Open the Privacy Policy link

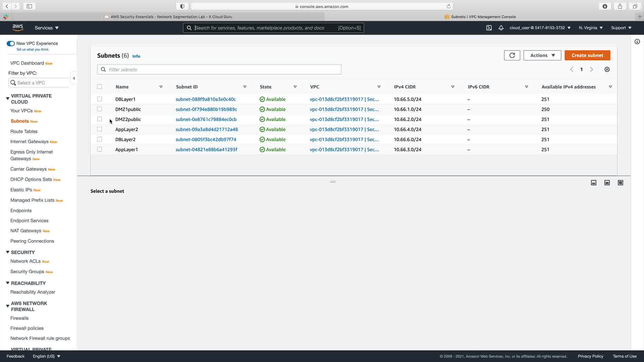[x=591, y=356]
